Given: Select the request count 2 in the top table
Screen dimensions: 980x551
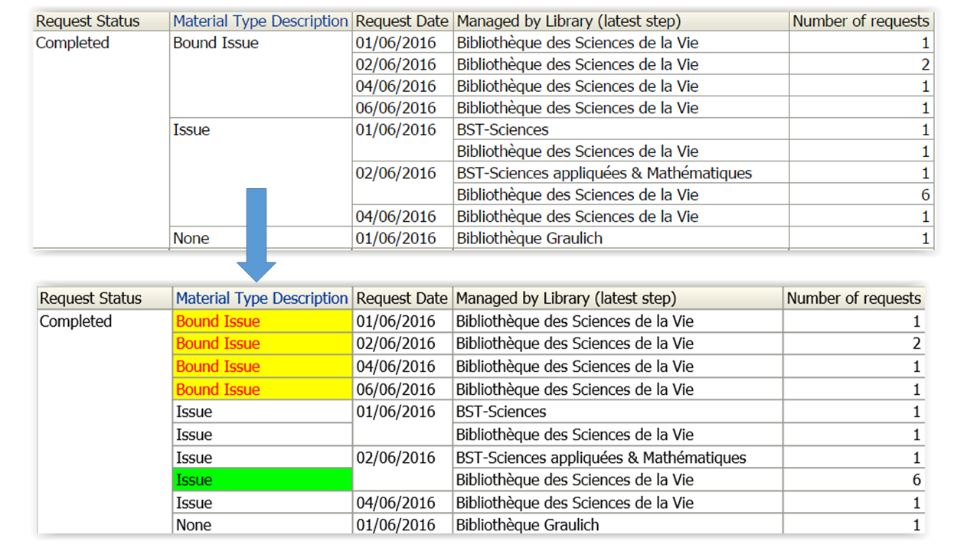Looking at the screenshot, I should [861, 64].
